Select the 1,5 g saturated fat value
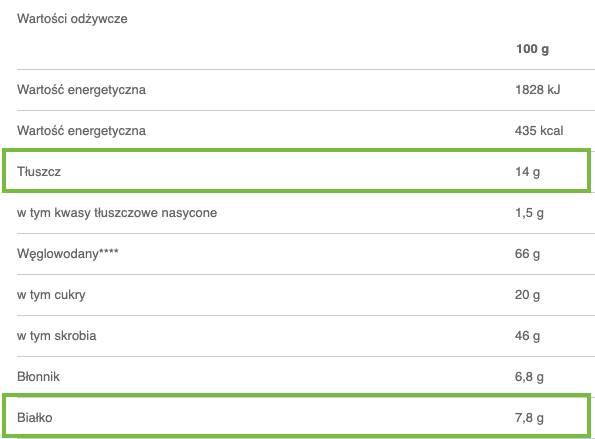Viewport: 595px width, 439px height. point(529,213)
